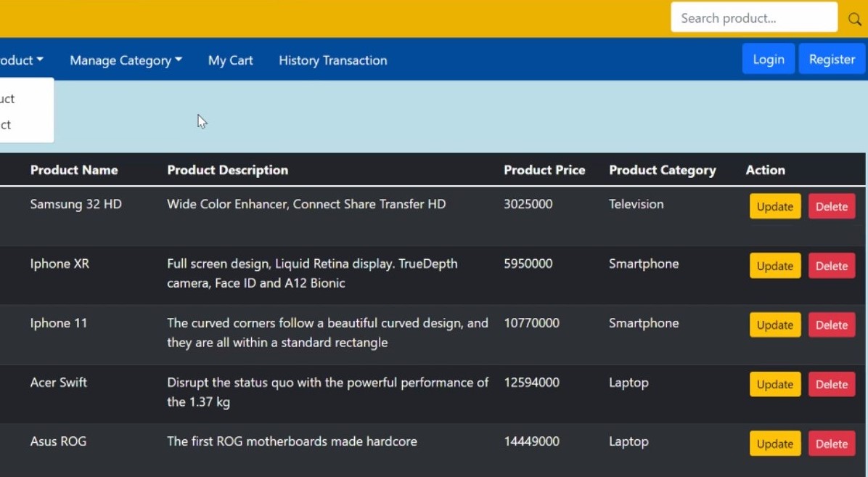This screenshot has width=868, height=477.
Task: Delete the Iphone 11 product
Action: point(832,325)
